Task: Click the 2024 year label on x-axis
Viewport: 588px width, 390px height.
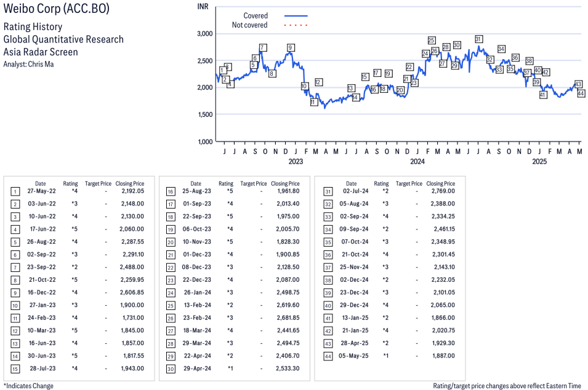Action: [417, 161]
